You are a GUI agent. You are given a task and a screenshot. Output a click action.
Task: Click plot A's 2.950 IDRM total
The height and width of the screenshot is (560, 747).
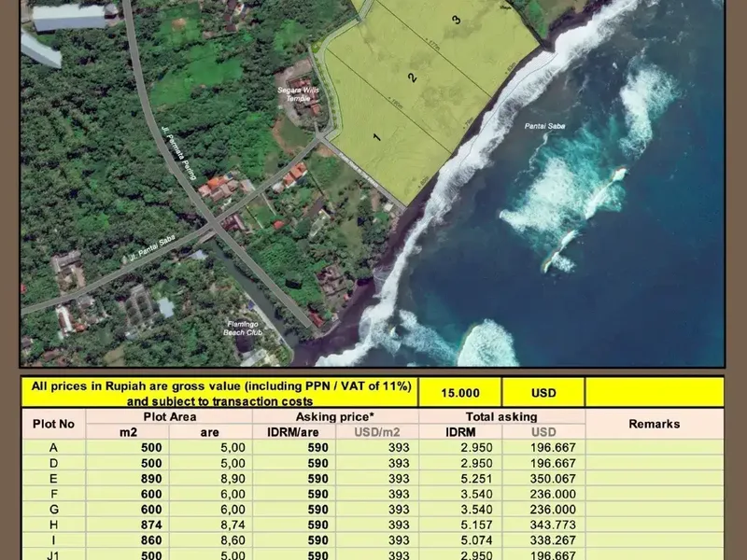tap(476, 448)
